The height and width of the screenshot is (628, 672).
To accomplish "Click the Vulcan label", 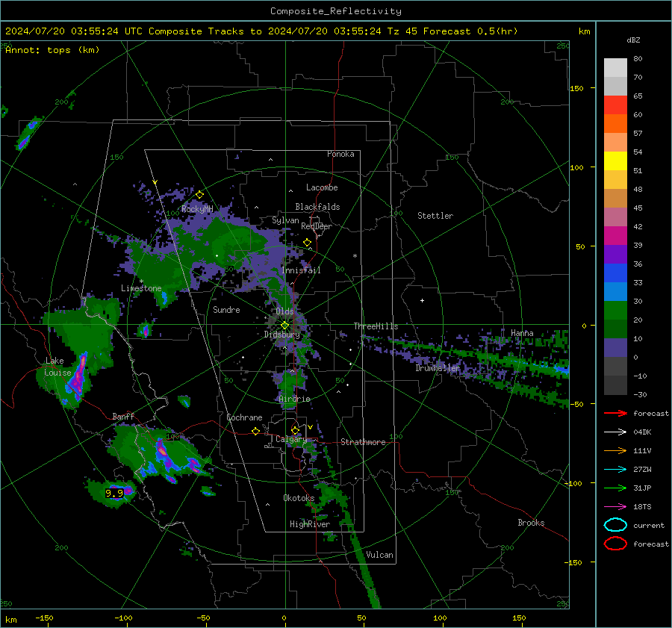I will coord(379,554).
